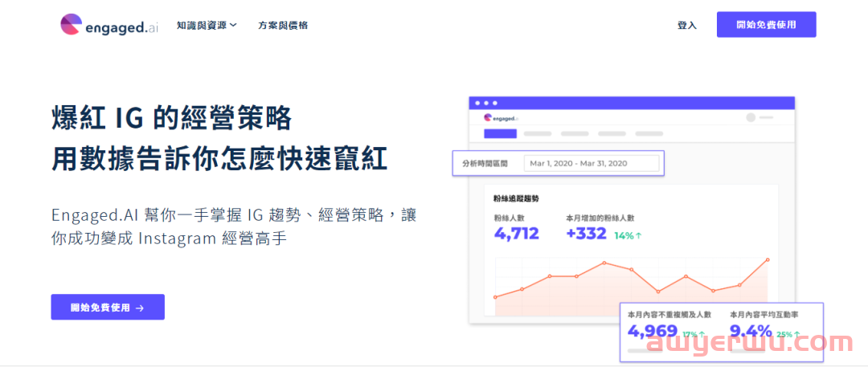868x367 pixels.
Task: Click the 4,969 reach figure
Action: tap(653, 331)
